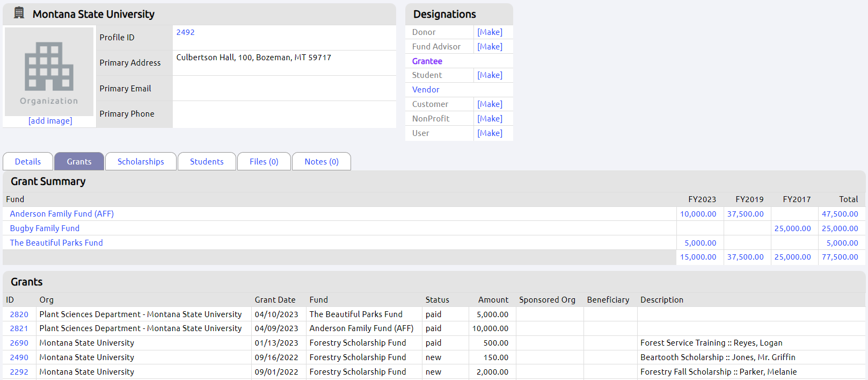Click Bugby fund FY2017 amount 25,000.00
868x380 pixels.
[x=792, y=228]
